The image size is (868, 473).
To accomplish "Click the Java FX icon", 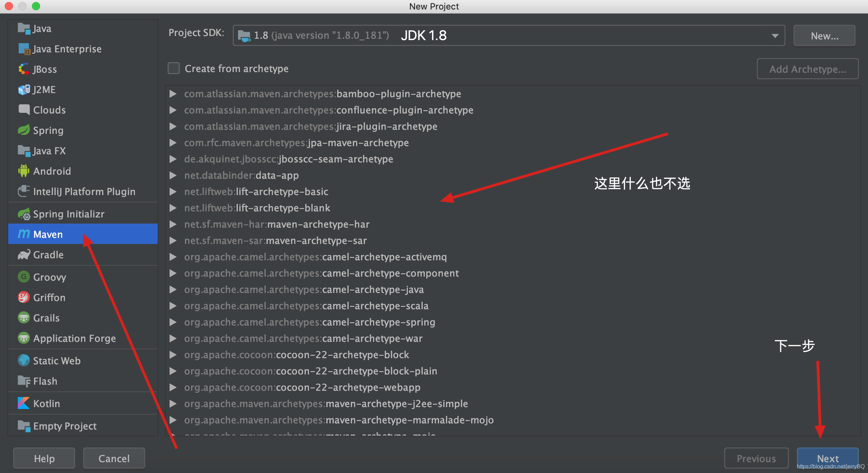I will 24,151.
